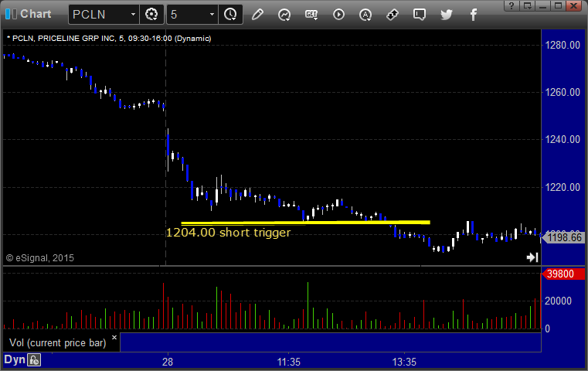Open the time template clock menu
The image size is (588, 371).
(x=230, y=15)
